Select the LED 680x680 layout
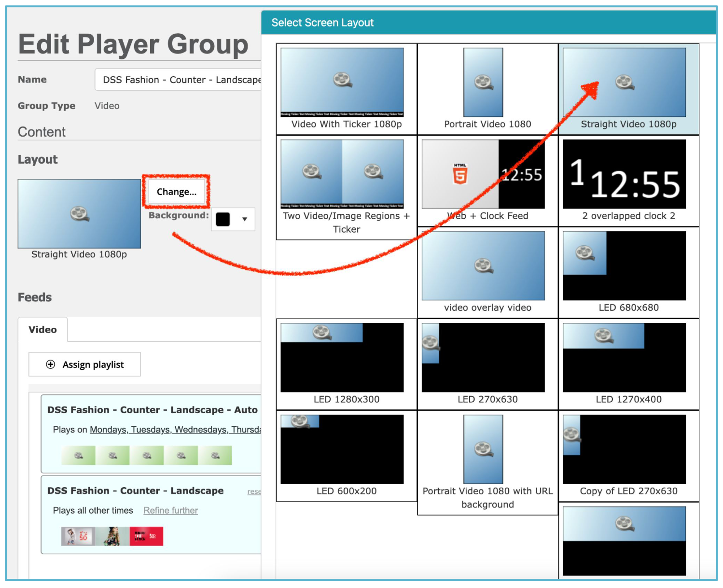The width and height of the screenshot is (723, 588). click(628, 272)
